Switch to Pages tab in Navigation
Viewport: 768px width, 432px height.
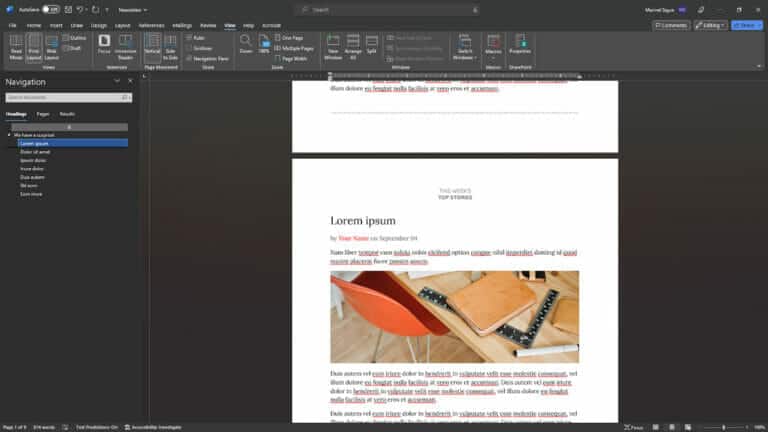(43, 114)
